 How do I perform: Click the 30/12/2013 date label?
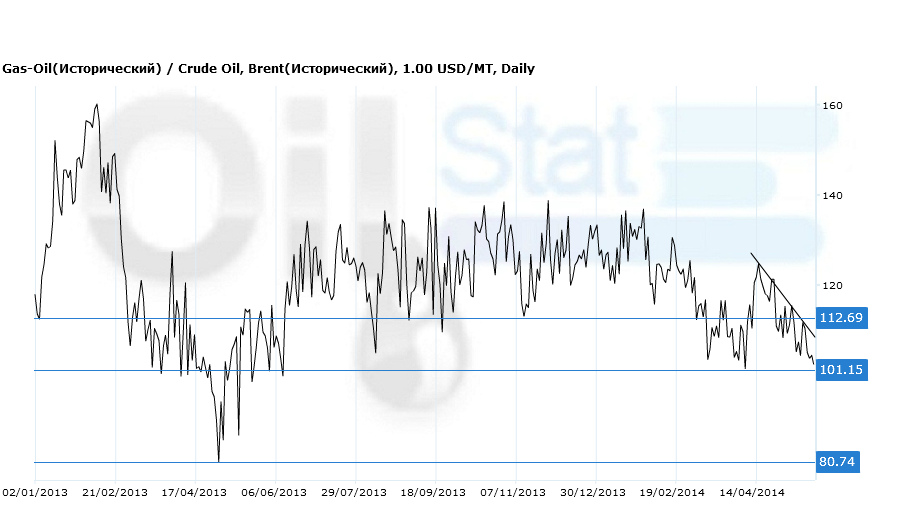(594, 493)
